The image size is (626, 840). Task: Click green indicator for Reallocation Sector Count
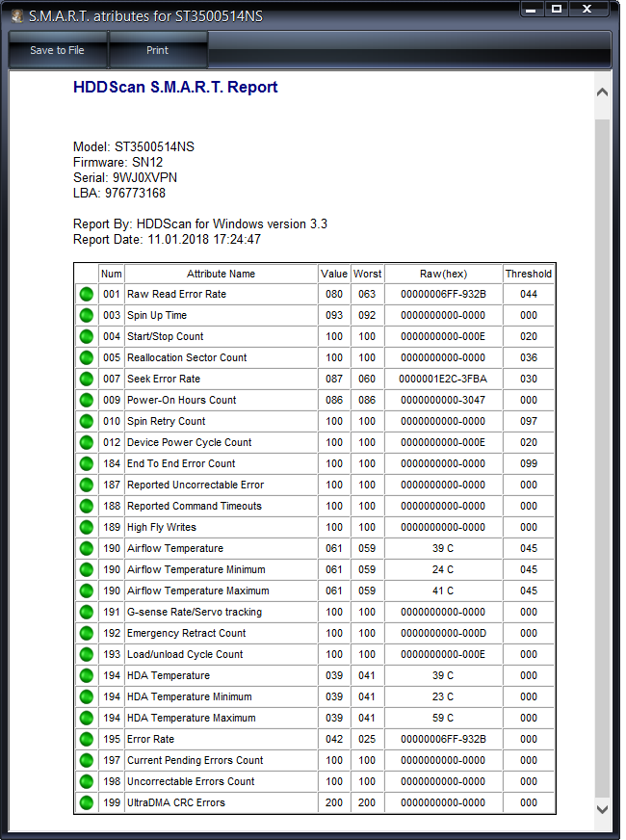point(87,358)
